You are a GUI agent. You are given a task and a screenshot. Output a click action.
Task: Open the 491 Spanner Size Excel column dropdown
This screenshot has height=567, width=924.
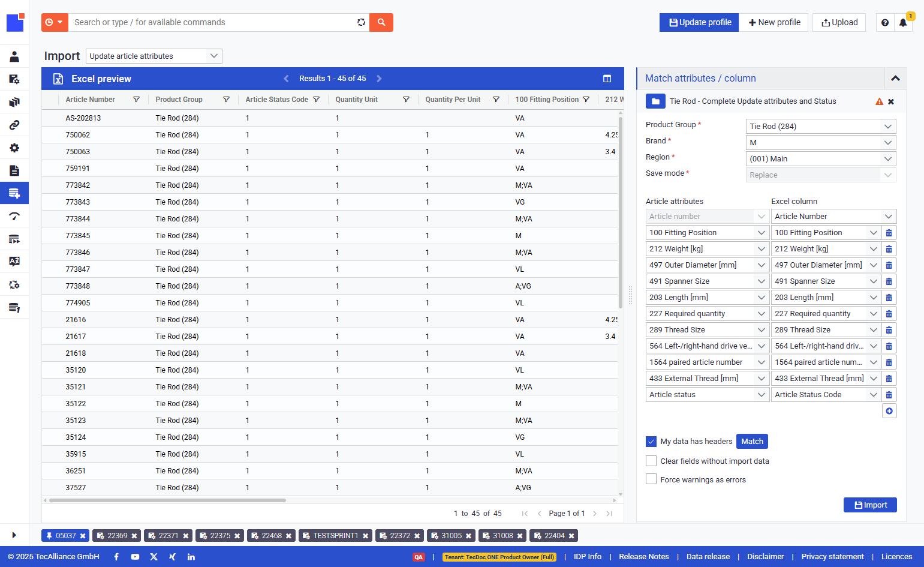click(x=826, y=281)
